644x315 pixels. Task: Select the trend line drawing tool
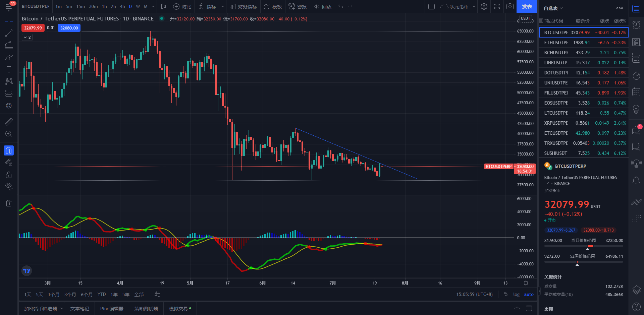9,33
